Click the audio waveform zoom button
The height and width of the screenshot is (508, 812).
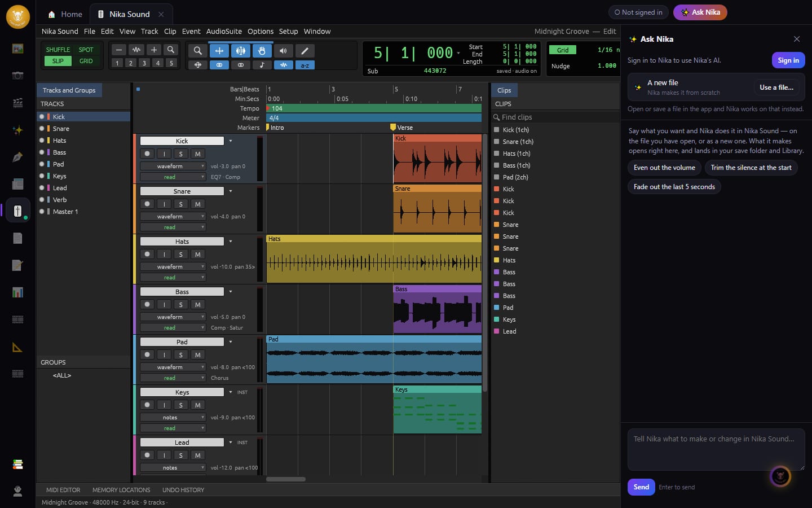click(136, 50)
